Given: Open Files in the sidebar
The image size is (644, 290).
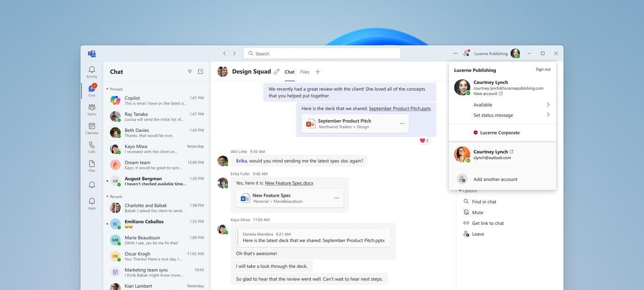Looking at the screenshot, I should 92,166.
